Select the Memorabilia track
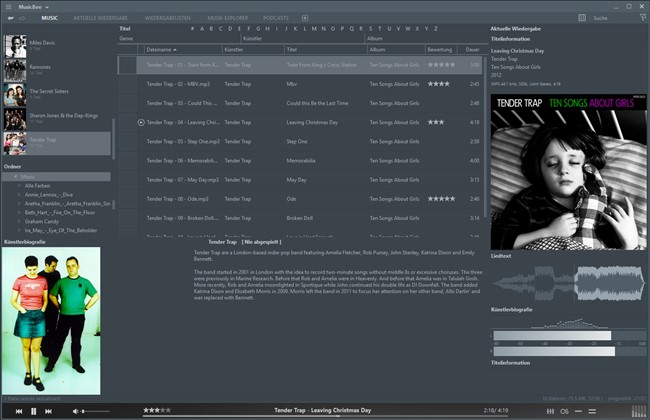The image size is (650, 420). tap(300, 160)
